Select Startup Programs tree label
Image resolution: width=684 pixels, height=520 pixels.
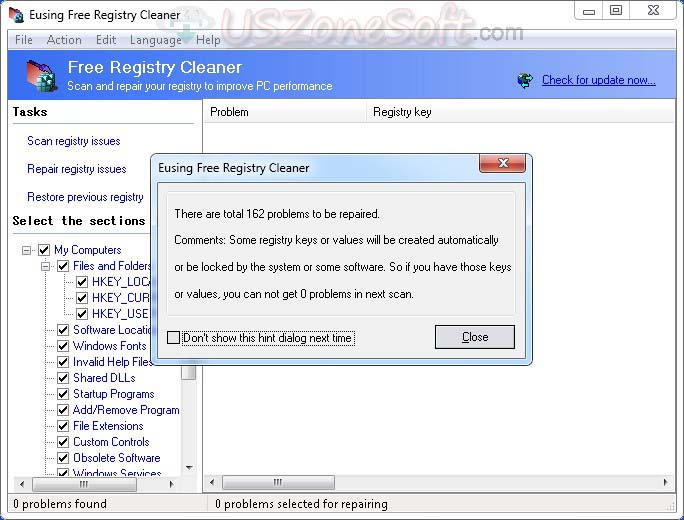(113, 394)
